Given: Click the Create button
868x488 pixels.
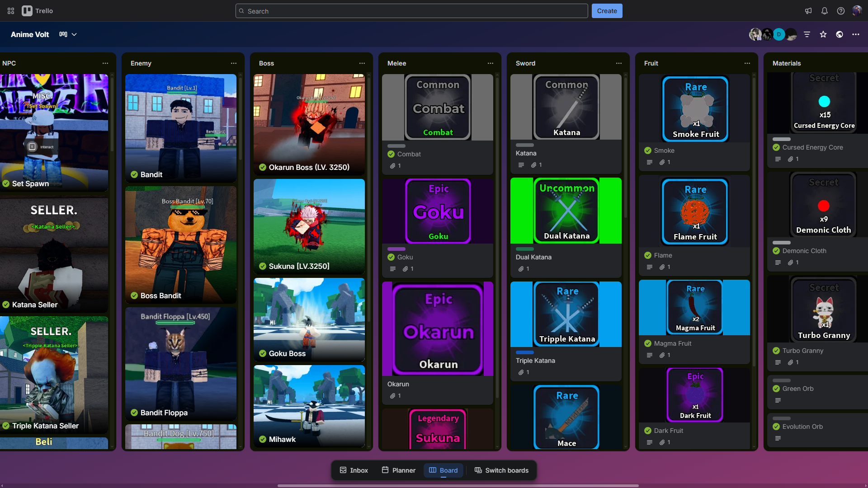Looking at the screenshot, I should click(x=607, y=11).
